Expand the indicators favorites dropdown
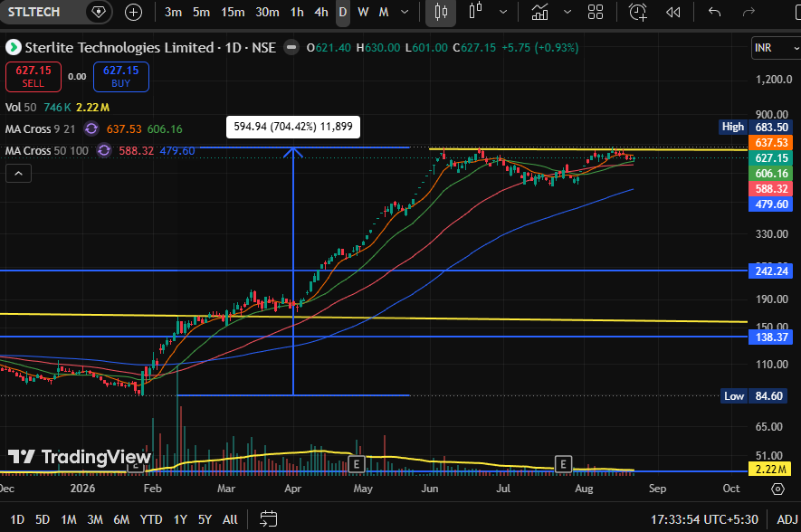This screenshot has height=532, width=801. coord(567,13)
